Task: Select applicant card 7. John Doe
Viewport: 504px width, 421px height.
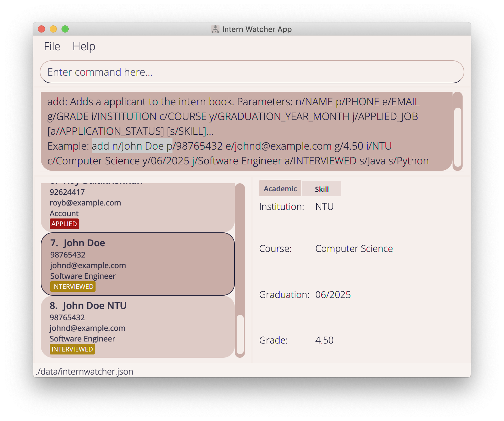Action: [138, 264]
